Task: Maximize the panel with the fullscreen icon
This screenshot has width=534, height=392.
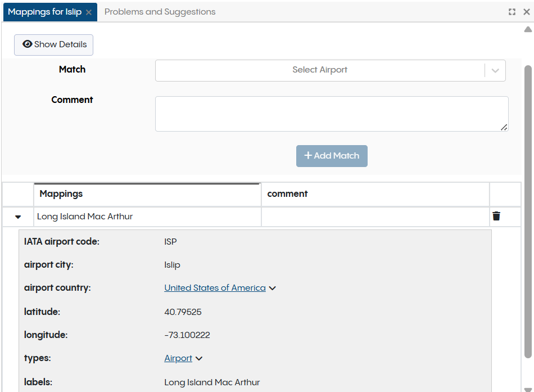Action: [x=512, y=12]
